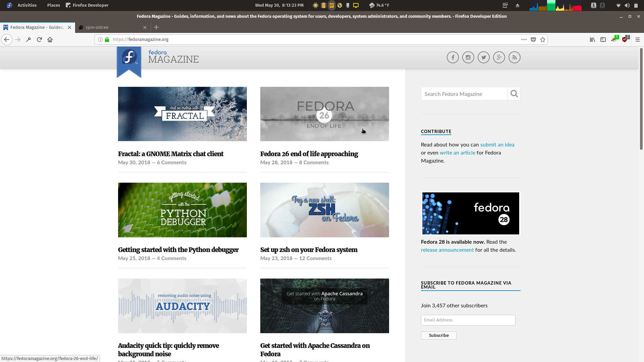Click the fedora MAGAZINE site title
The image size is (644, 362).
[173, 57]
